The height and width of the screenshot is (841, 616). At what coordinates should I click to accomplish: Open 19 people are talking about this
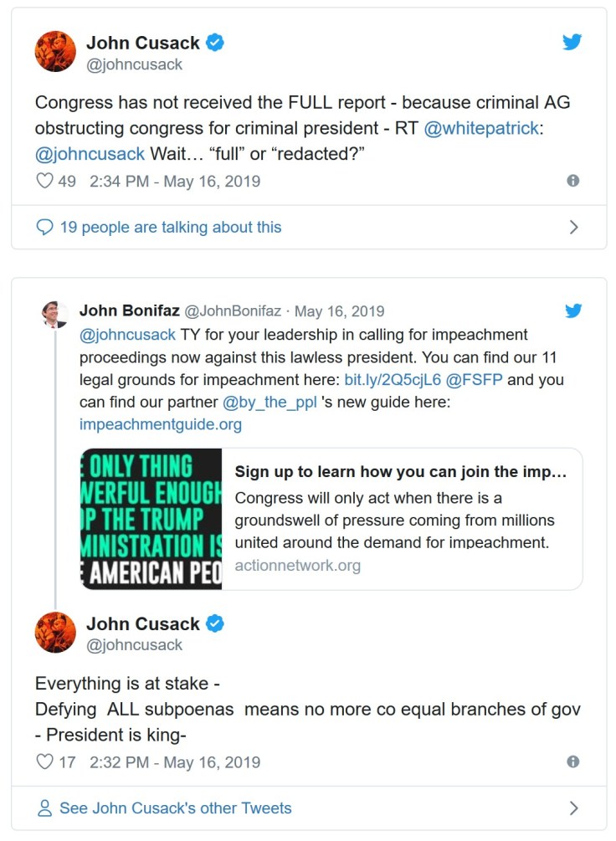[170, 227]
